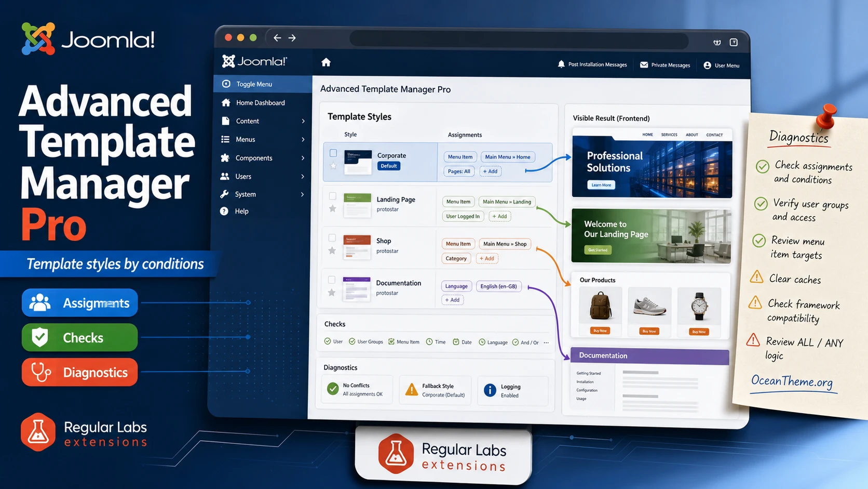Click the No Conflicts green check icon
Screen dimensions: 868x489
click(x=333, y=389)
